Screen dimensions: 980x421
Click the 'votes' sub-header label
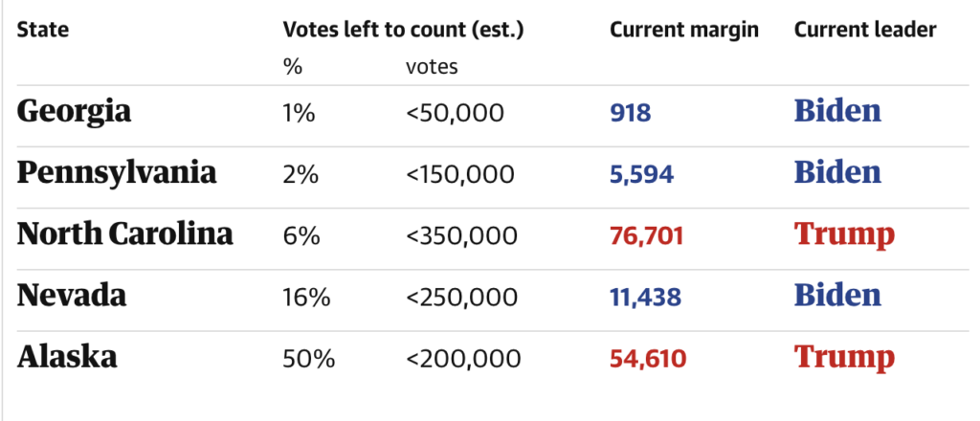432,67
